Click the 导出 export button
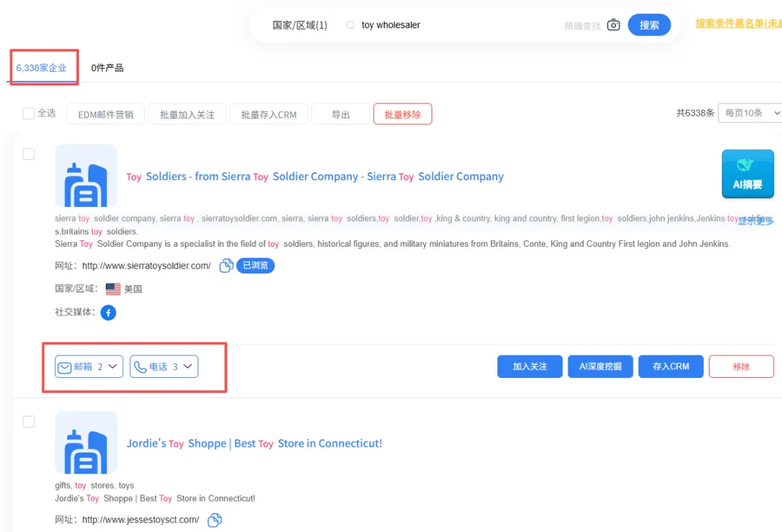 point(340,114)
